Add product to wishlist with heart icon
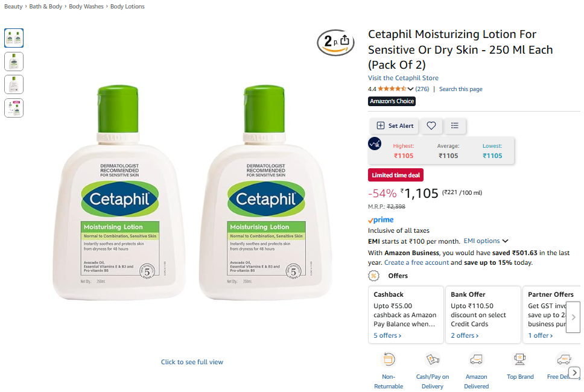This screenshot has height=392, width=584. (431, 126)
